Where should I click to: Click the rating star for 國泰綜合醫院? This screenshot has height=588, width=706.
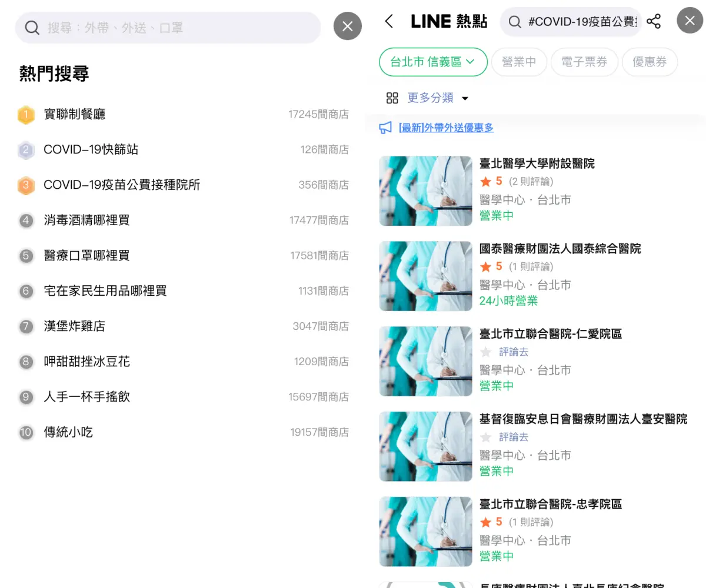click(485, 266)
